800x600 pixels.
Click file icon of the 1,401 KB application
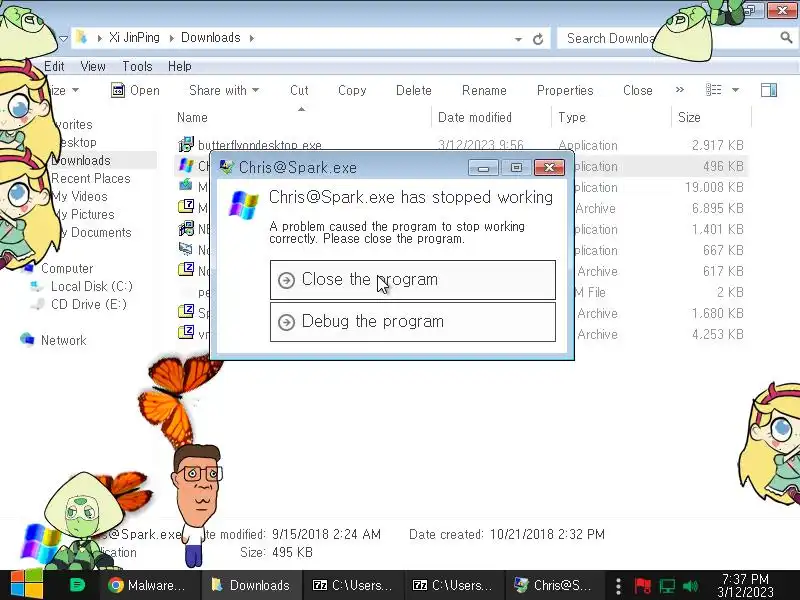[x=186, y=228]
